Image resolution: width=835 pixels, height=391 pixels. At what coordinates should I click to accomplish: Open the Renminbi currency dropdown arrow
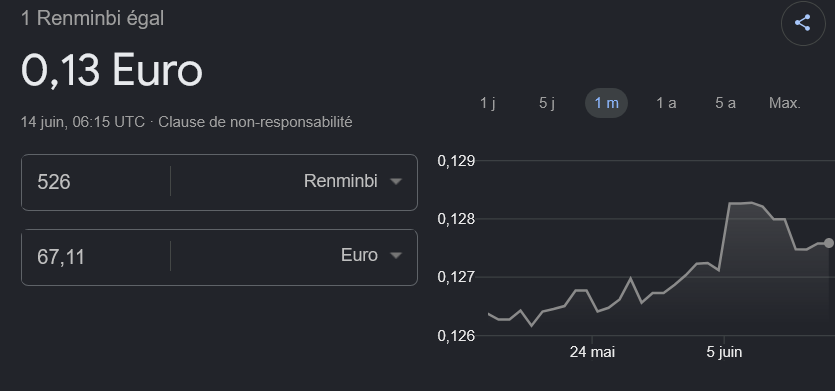point(395,182)
